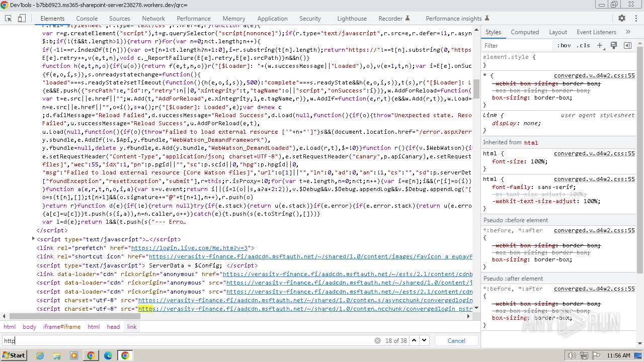The width and height of the screenshot is (644, 362).
Task: Click the font-size: 100% declaration
Action: coord(519,162)
